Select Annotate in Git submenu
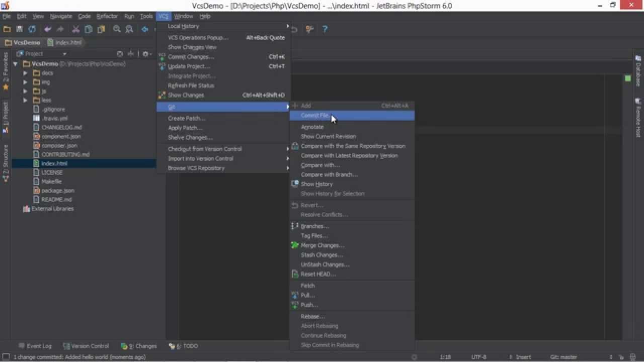This screenshot has height=362, width=644. pos(352,127)
